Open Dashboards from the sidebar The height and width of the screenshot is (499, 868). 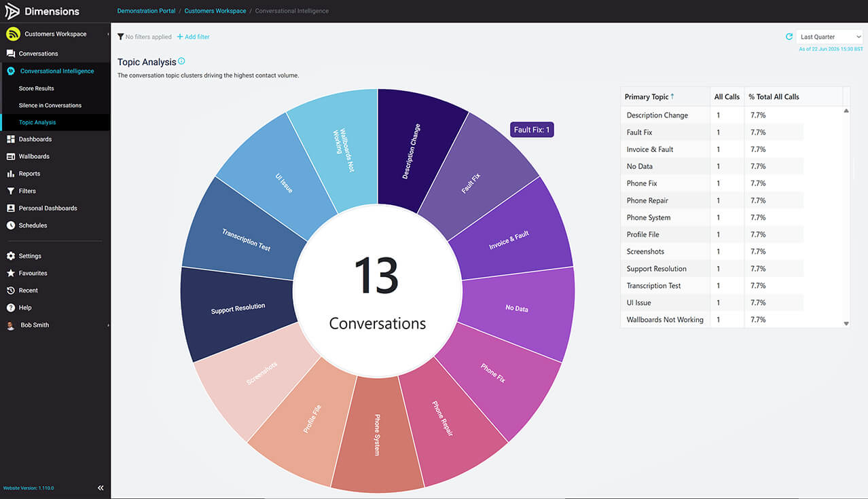35,139
